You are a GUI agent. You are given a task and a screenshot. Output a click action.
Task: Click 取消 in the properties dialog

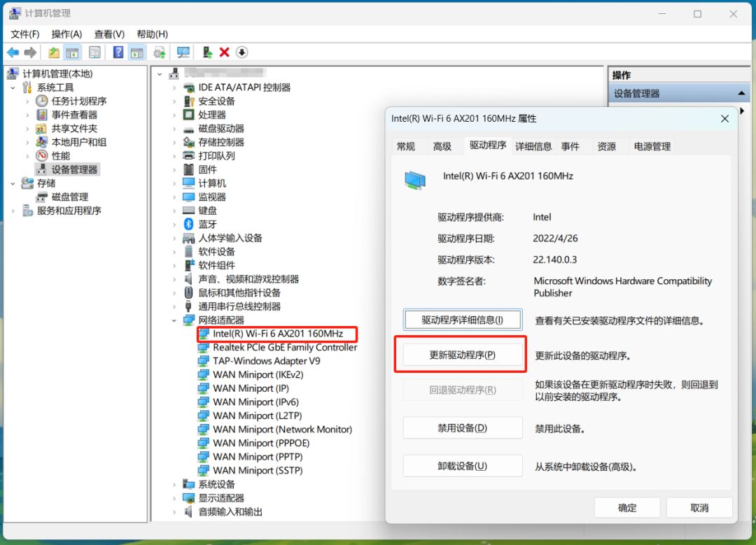[x=699, y=508]
